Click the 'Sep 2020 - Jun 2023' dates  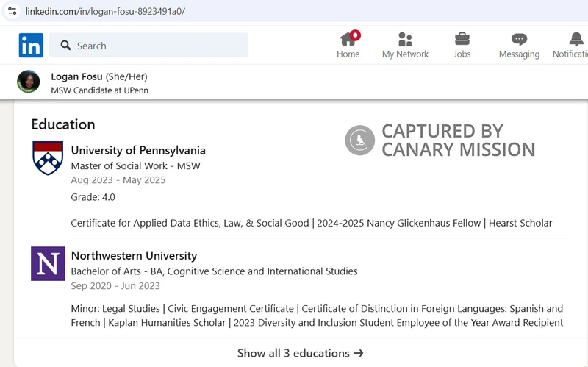coord(115,286)
